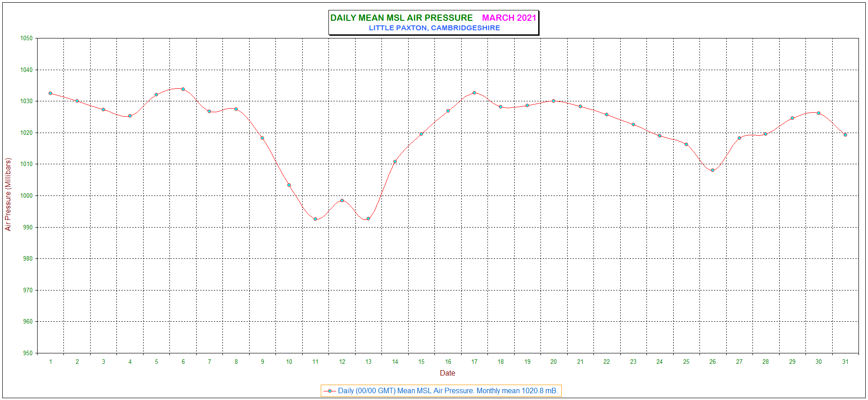Click the 990 y-axis label
Screen dimensions: 868x400
point(28,228)
